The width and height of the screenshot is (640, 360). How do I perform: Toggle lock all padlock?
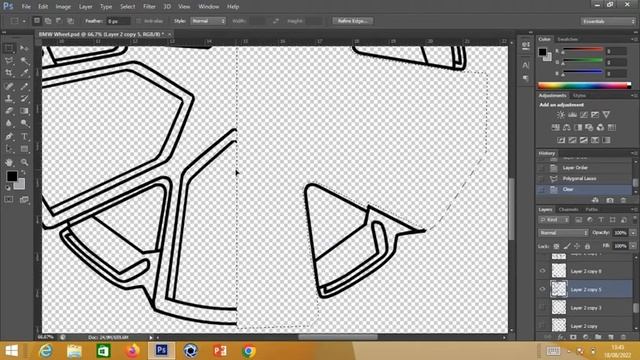587,246
